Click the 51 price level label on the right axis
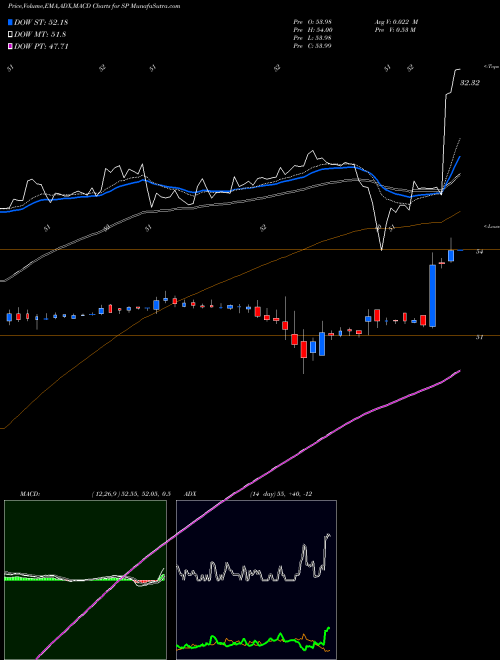Viewport: 500px width, 660px height. coord(479,337)
